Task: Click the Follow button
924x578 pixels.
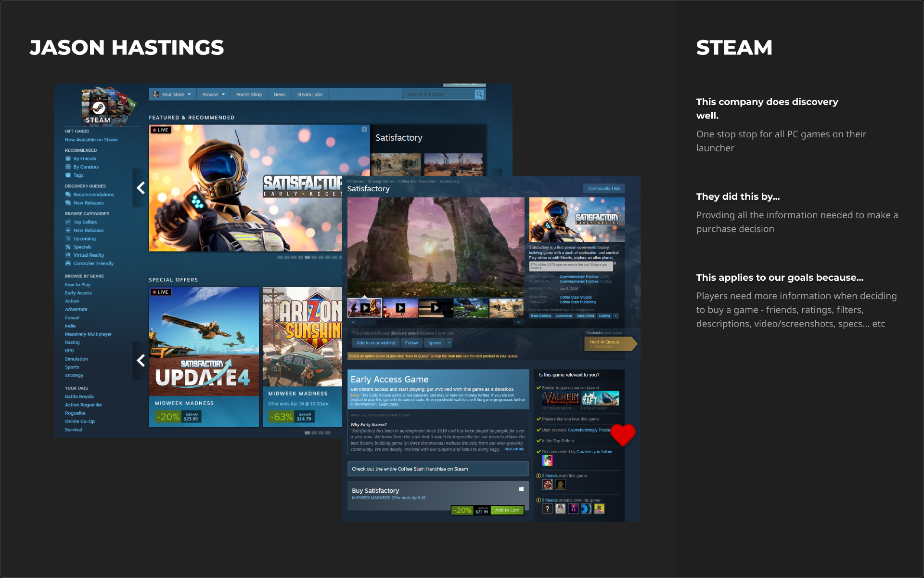Action: click(x=411, y=343)
